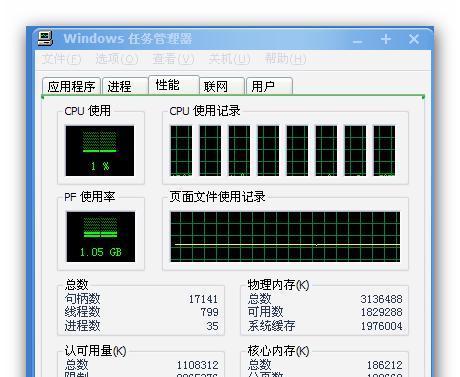Click the 可用数 label
460x377 pixels.
265,312
